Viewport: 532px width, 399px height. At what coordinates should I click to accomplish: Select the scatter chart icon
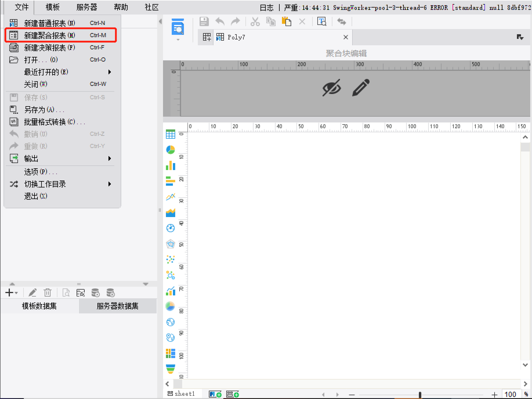tap(171, 259)
